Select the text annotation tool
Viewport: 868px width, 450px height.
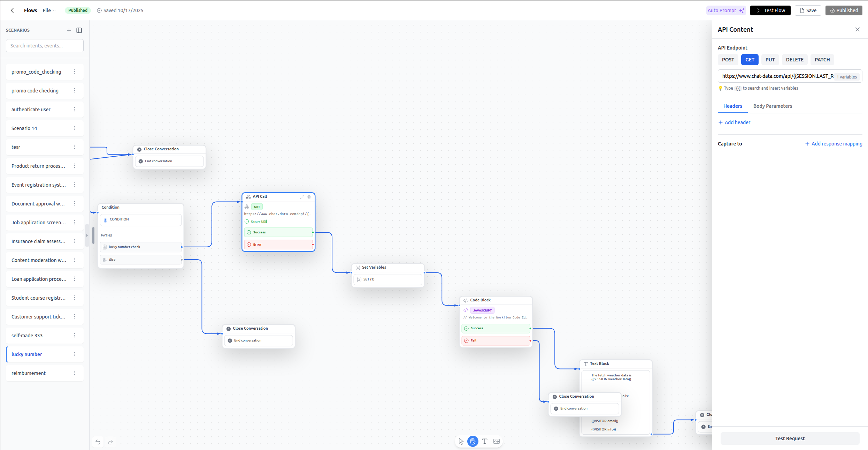(484, 441)
